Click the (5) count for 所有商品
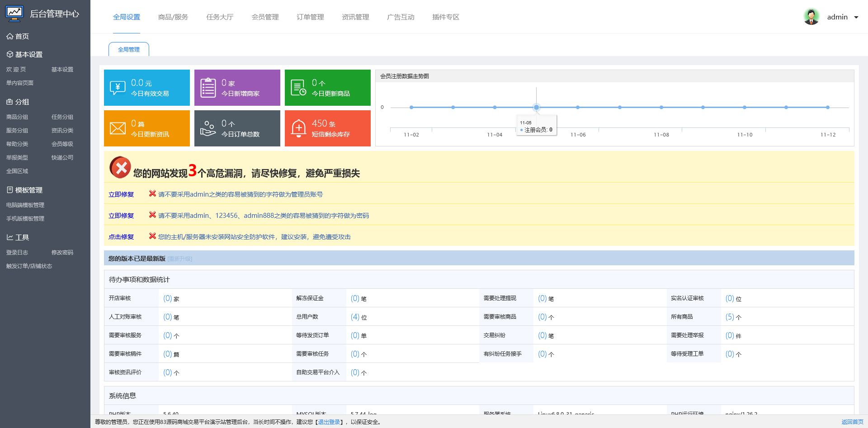 coord(730,317)
